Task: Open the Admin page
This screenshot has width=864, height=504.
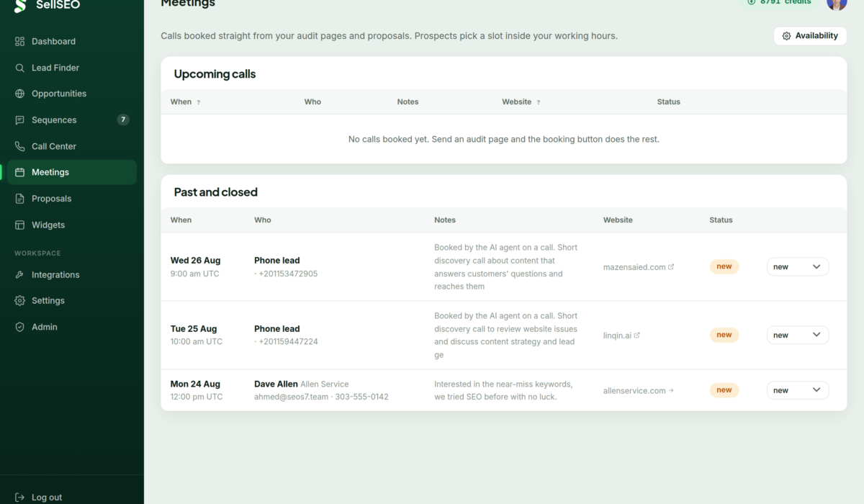Action: coord(72,327)
